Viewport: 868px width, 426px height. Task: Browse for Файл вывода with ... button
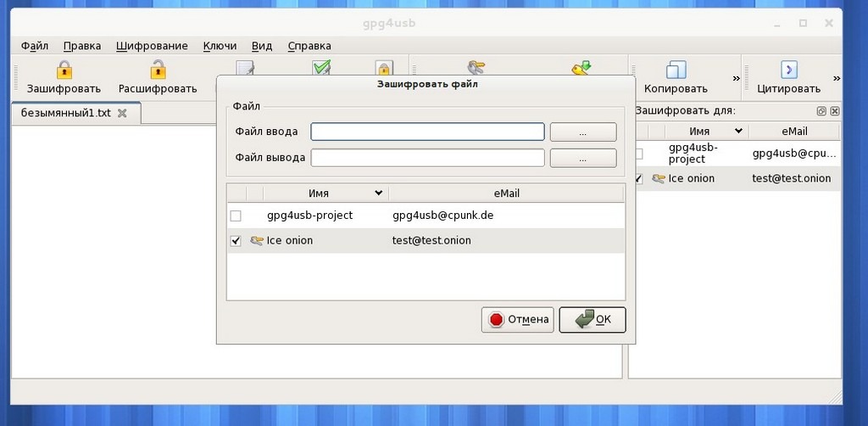click(583, 158)
